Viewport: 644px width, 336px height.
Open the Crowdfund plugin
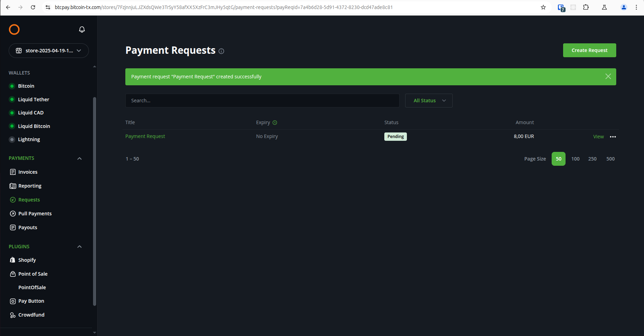32,315
